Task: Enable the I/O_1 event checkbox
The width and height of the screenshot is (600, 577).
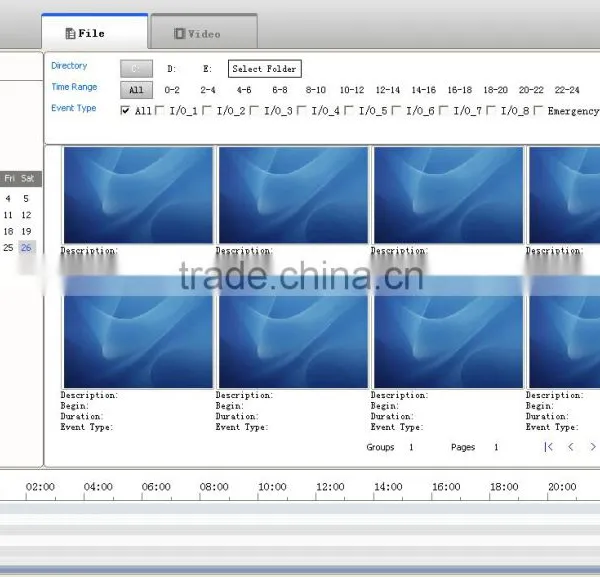Action: point(160,111)
